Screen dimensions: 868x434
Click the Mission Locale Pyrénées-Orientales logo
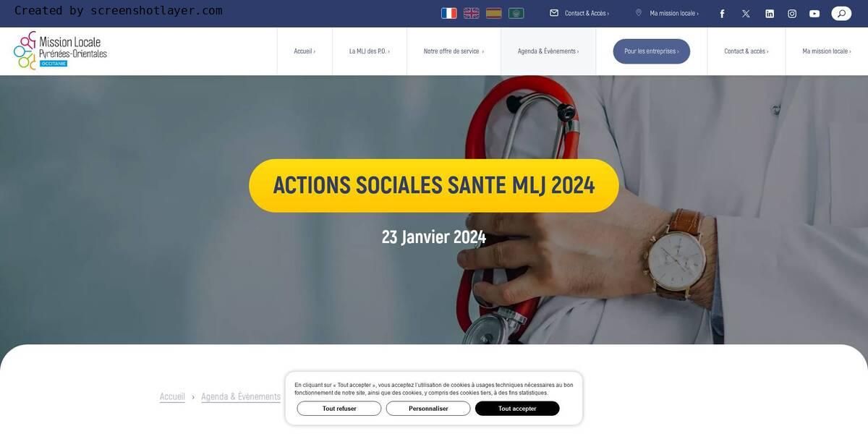[60, 51]
